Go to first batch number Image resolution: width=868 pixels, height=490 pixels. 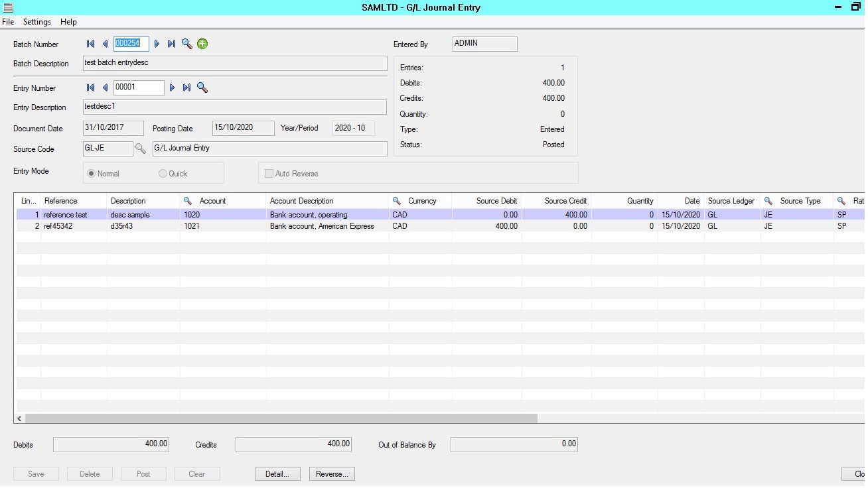91,44
